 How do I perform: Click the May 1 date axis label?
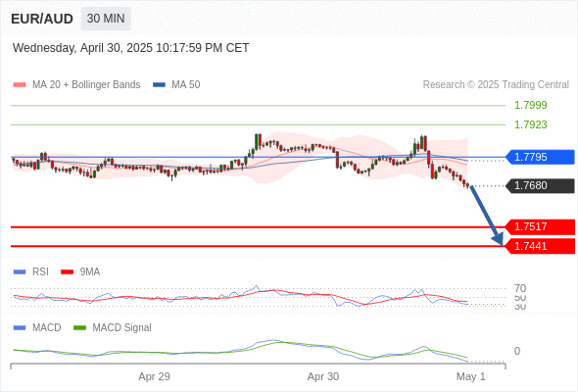471,376
